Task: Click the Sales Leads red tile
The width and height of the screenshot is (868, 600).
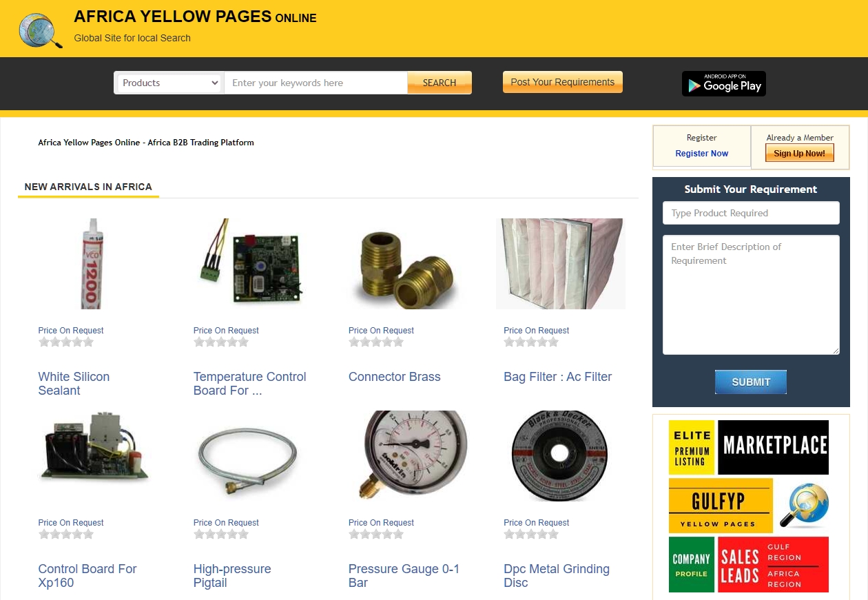Action: click(x=773, y=565)
